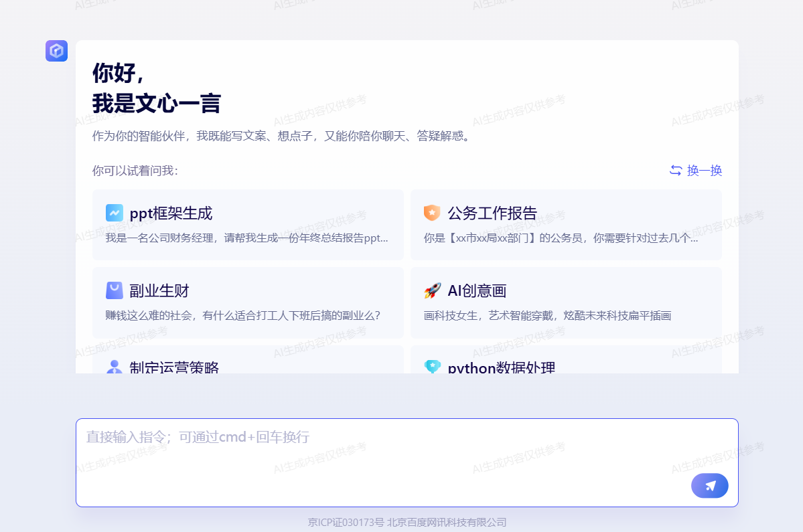Click the teal gem icon for python数据处理

coord(432,366)
